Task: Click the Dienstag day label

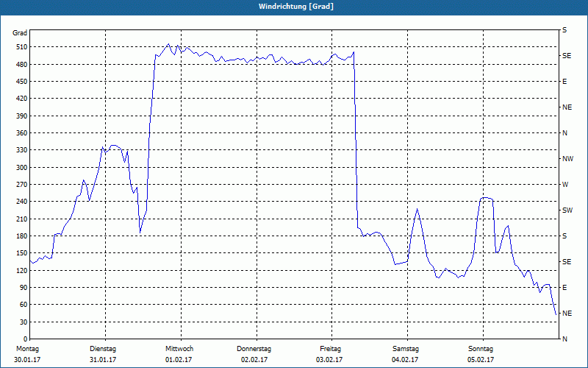Action: (x=103, y=349)
